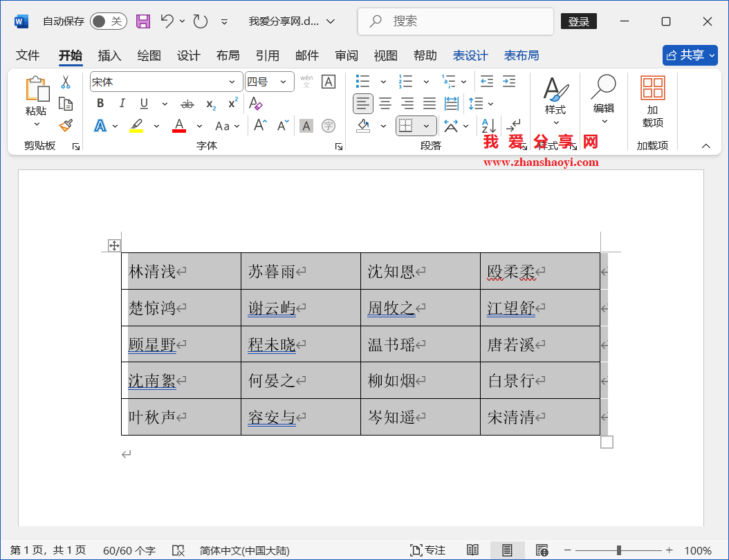Click the Enclosed Character 字 icon

tap(329, 126)
